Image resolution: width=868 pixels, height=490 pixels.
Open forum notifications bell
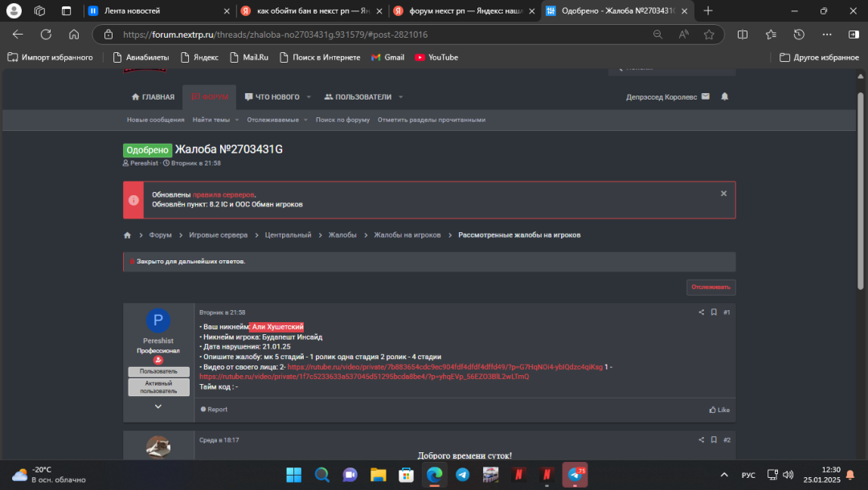coord(724,96)
